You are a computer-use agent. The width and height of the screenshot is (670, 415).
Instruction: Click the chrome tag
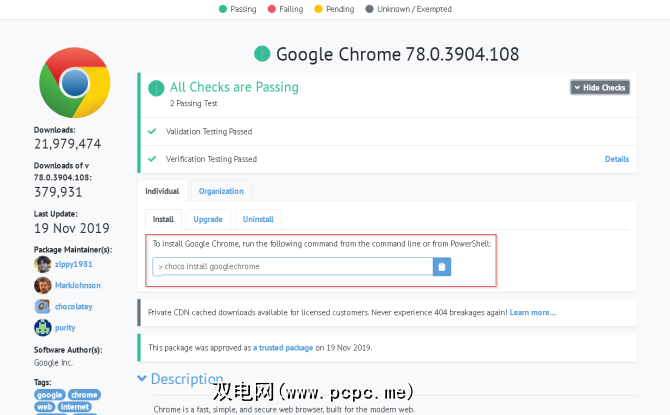84,395
